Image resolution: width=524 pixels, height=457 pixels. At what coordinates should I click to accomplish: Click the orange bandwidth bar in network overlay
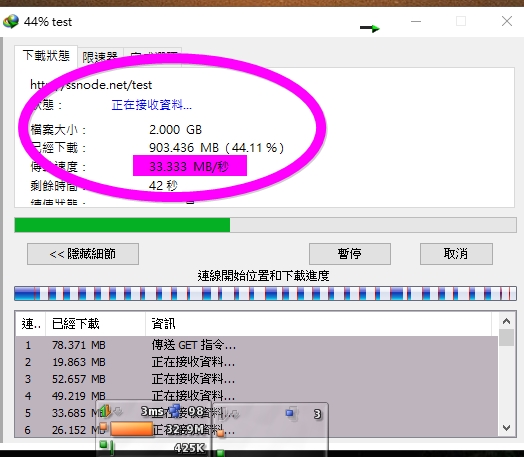(x=131, y=429)
